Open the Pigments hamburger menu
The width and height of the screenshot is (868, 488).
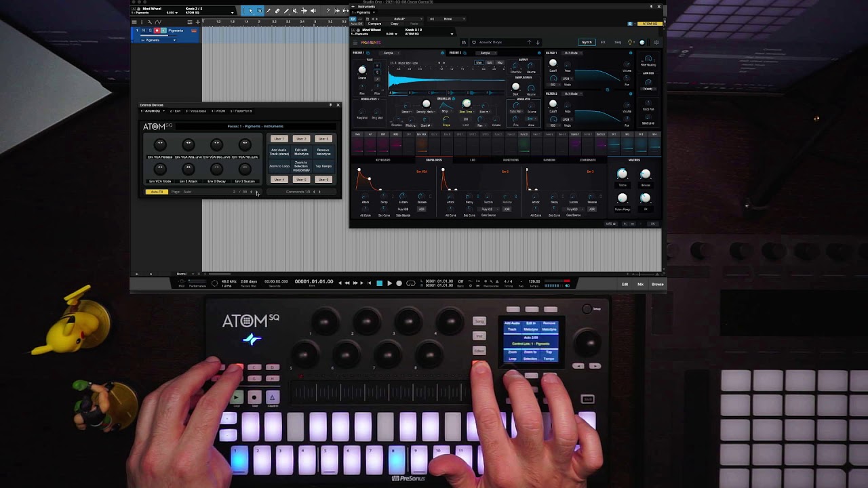[x=355, y=42]
